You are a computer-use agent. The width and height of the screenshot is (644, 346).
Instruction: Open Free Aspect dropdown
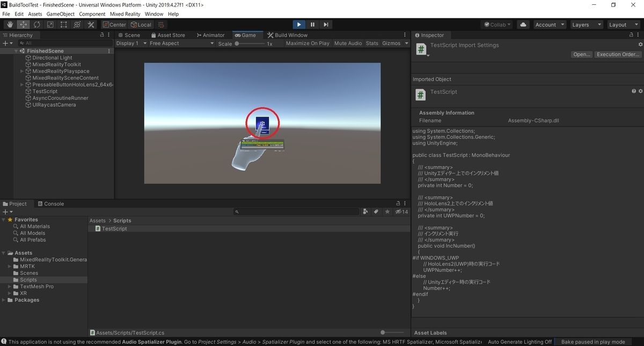(181, 43)
